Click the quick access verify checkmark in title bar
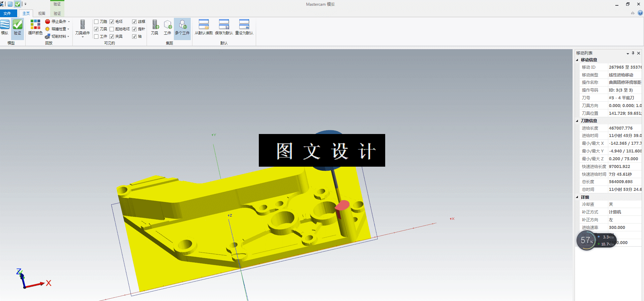 point(18,4)
